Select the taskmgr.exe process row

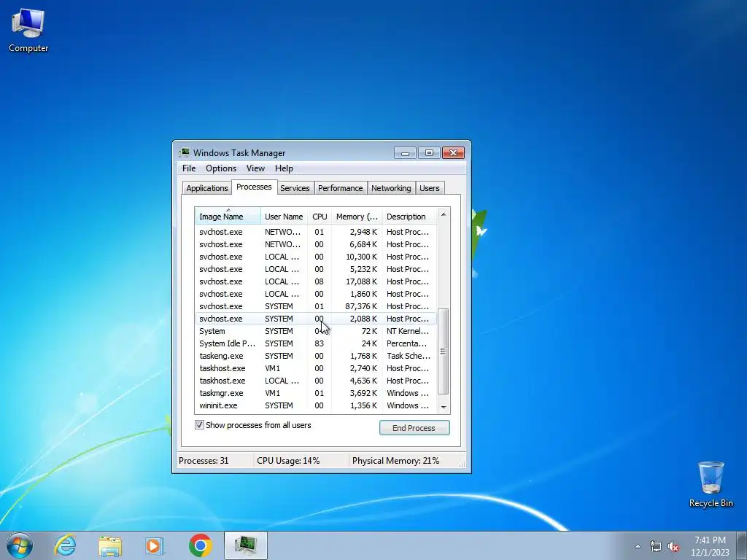(316, 393)
